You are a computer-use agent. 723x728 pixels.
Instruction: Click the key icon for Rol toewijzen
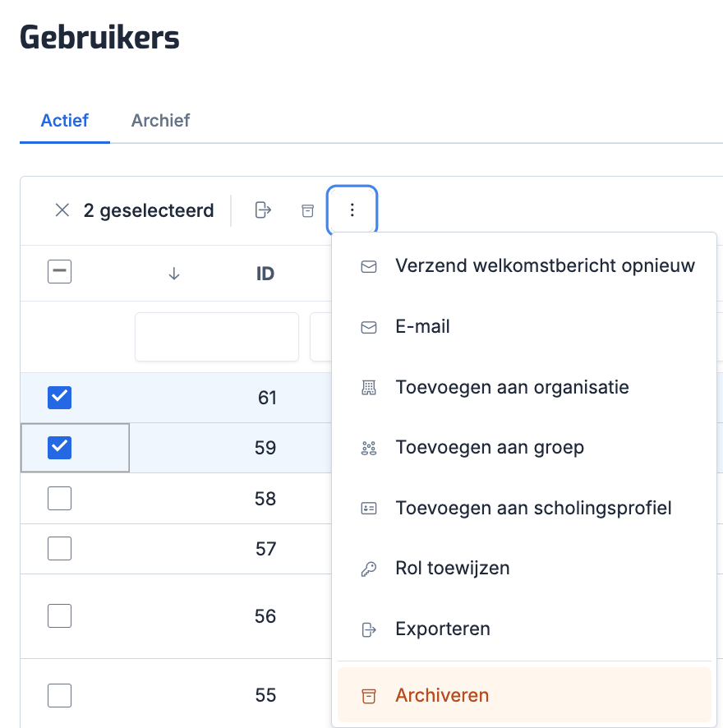[x=369, y=569]
